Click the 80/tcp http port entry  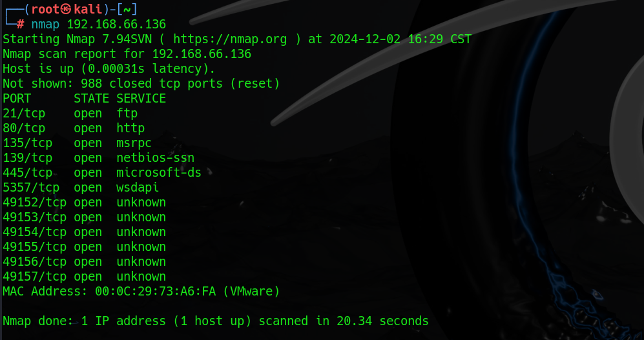point(74,128)
